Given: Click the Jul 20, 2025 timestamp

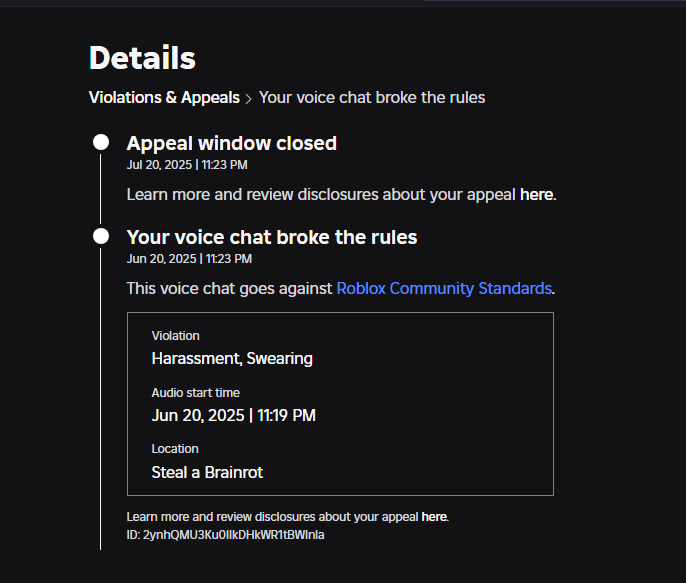Looking at the screenshot, I should 187,164.
